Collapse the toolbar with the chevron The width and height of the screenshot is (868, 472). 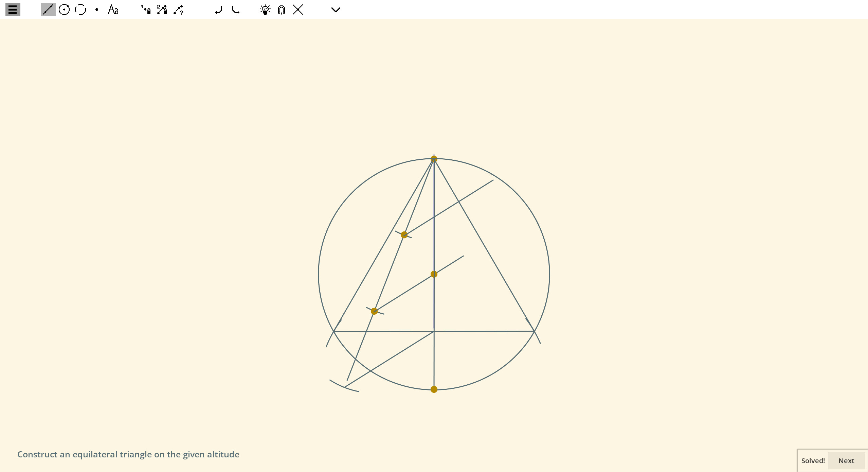(x=336, y=10)
